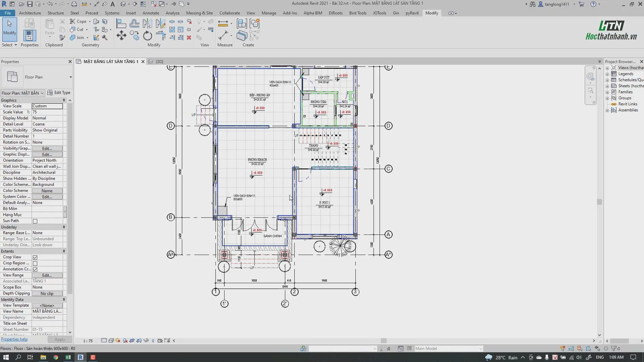Click the Create Assembly icon

pyautogui.click(x=242, y=23)
